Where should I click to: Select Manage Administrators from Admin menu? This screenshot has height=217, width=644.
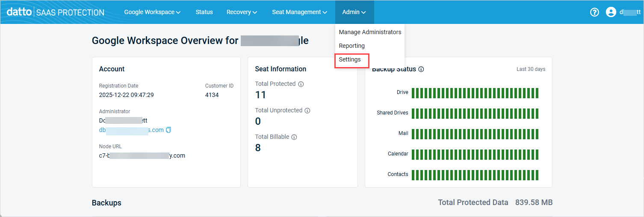pyautogui.click(x=370, y=32)
